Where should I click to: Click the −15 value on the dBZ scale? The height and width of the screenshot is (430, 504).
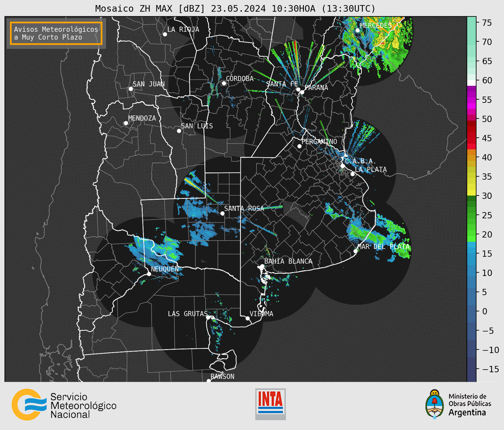pyautogui.click(x=490, y=369)
